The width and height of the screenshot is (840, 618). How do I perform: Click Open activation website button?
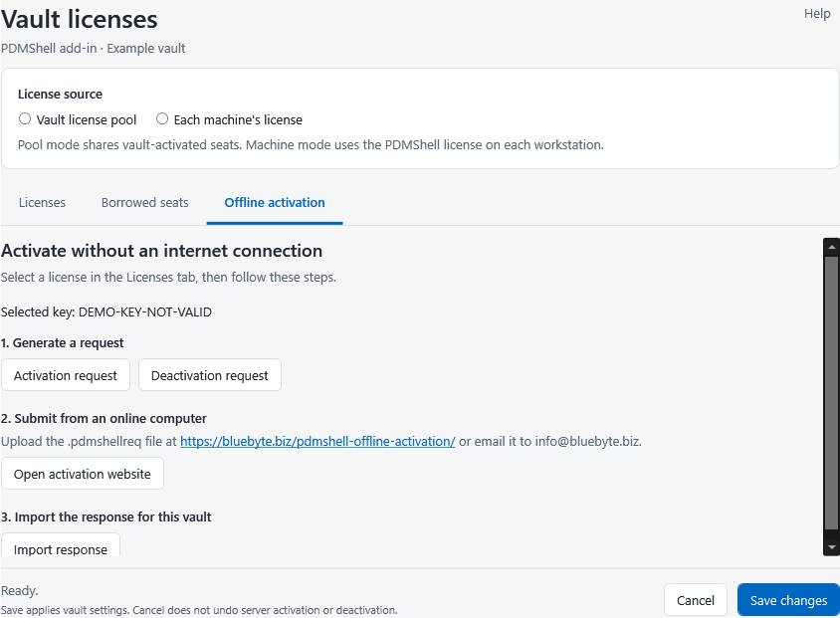click(83, 474)
